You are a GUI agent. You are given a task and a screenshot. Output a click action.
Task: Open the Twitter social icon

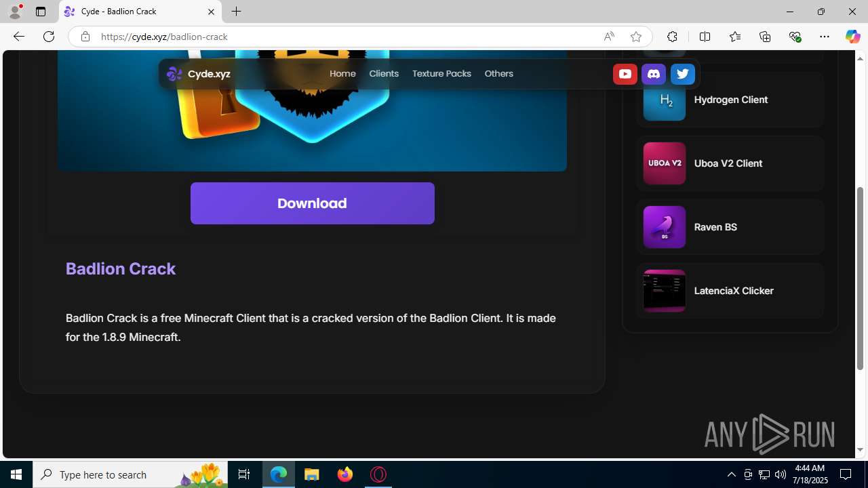(683, 74)
